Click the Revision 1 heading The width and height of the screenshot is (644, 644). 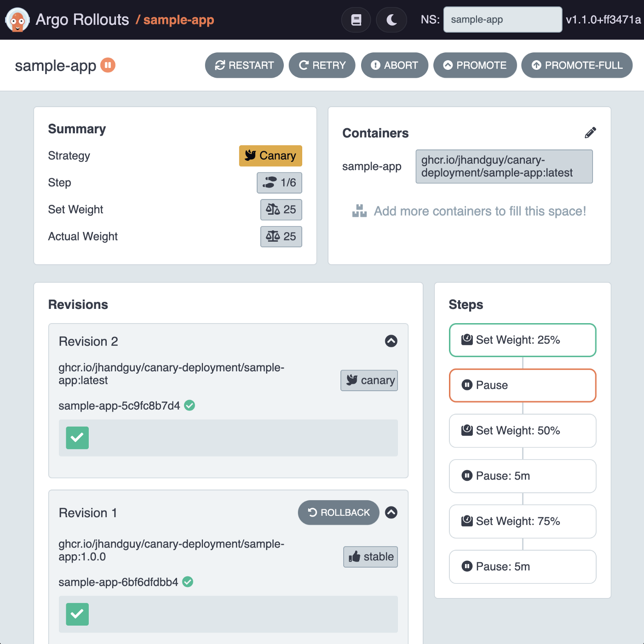[88, 513]
